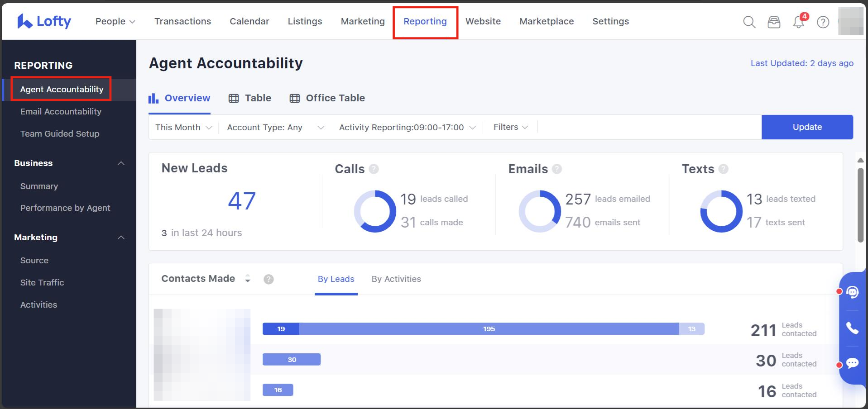
Task: Open the floating message bubble icon
Action: [x=852, y=363]
